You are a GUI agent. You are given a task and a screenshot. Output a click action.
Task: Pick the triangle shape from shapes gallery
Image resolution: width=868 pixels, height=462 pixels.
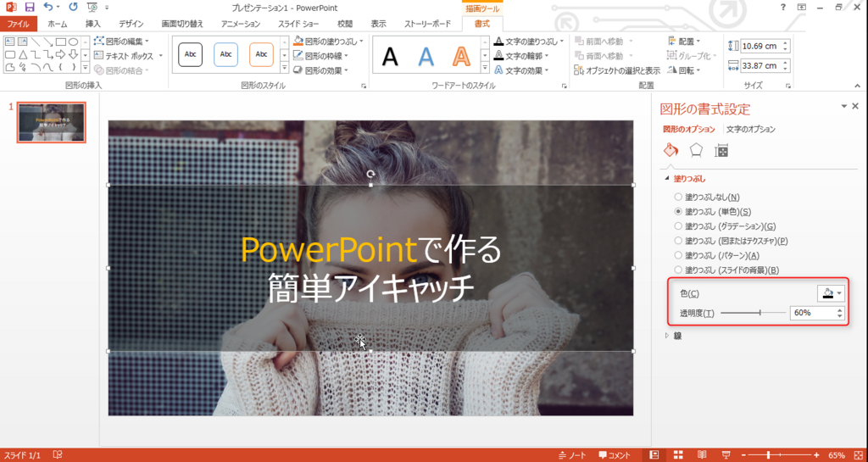(x=23, y=55)
